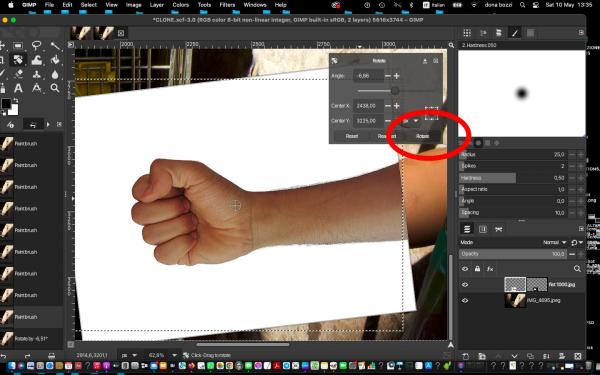Screen dimensions: 600x375
Task: Select the Zoom magnifier tool
Action: [x=55, y=88]
